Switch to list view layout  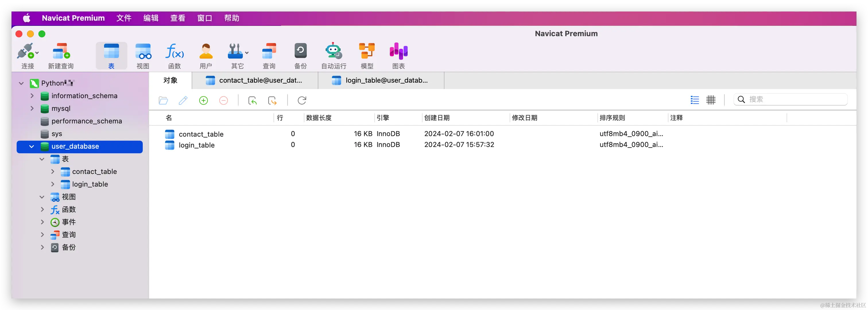pos(695,100)
